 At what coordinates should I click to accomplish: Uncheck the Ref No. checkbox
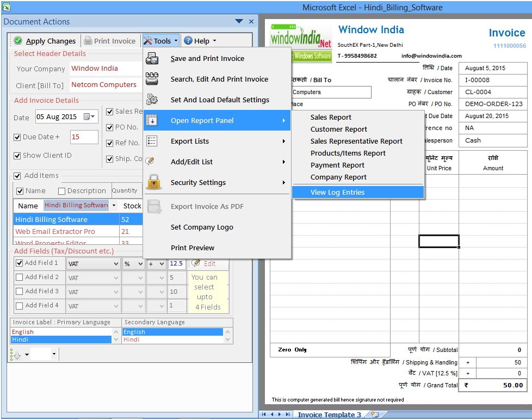[x=109, y=143]
